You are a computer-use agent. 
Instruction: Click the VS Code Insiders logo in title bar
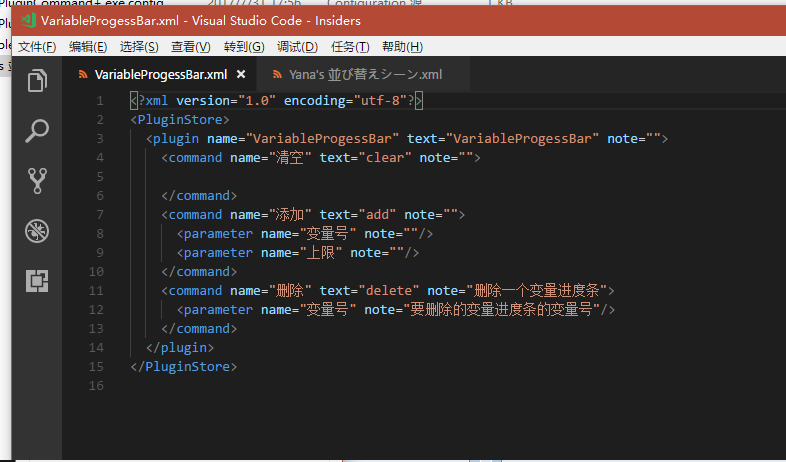[28, 21]
